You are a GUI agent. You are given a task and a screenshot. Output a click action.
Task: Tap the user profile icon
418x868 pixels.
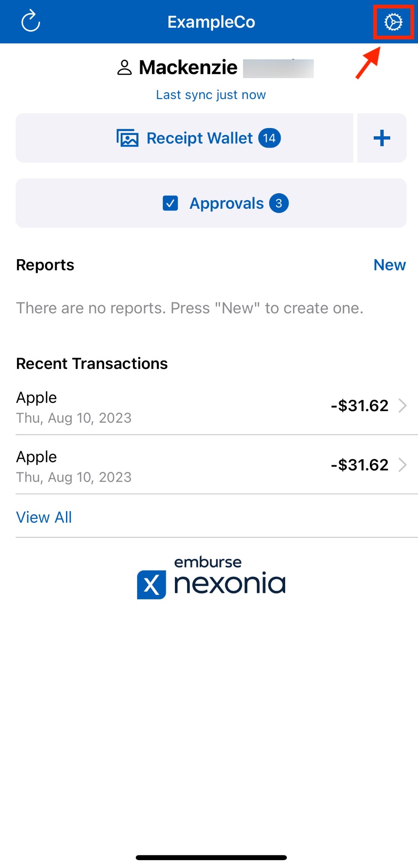tap(125, 68)
